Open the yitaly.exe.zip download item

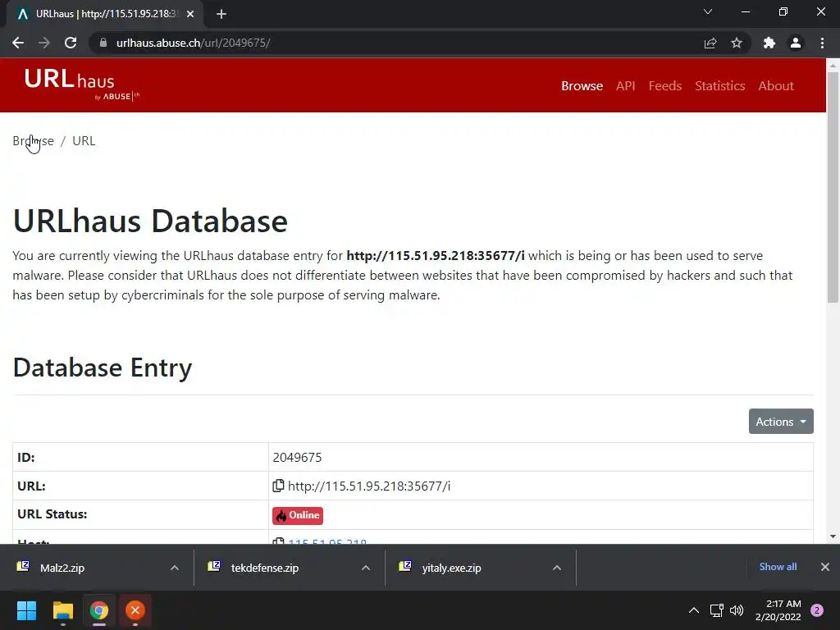point(451,568)
